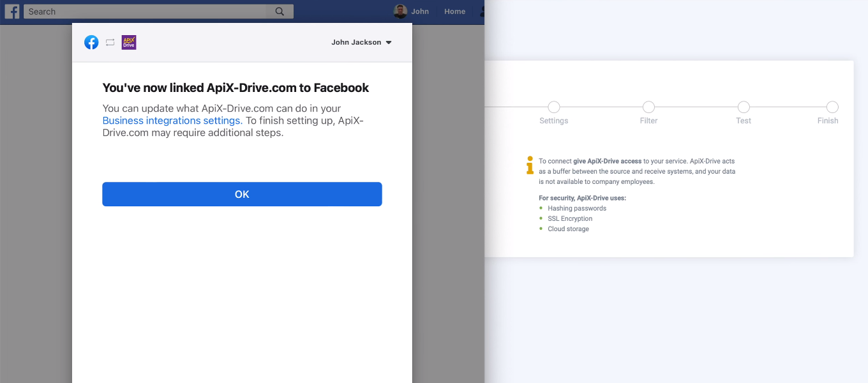Click the round Facebook 'f' icon in the dialog

pos(91,42)
